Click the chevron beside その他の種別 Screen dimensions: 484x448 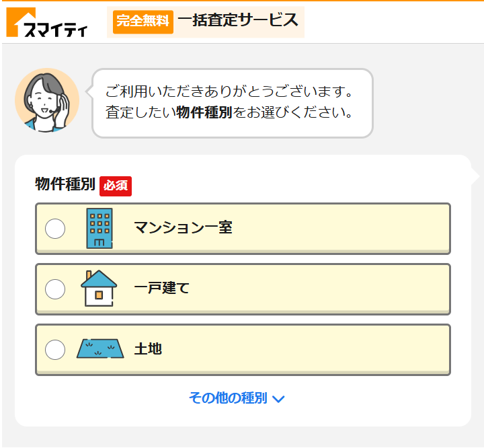[279, 399]
